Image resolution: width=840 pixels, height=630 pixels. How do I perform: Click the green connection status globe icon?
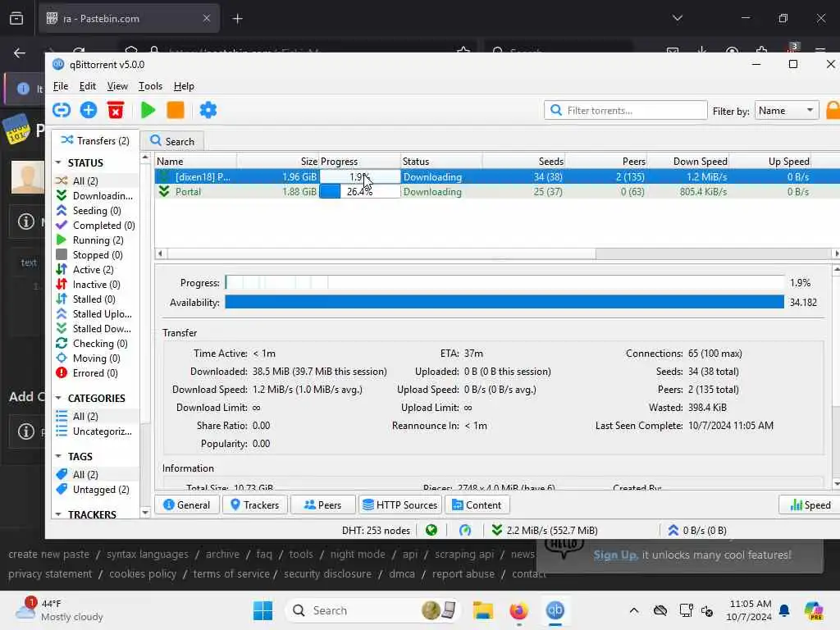pyautogui.click(x=431, y=531)
